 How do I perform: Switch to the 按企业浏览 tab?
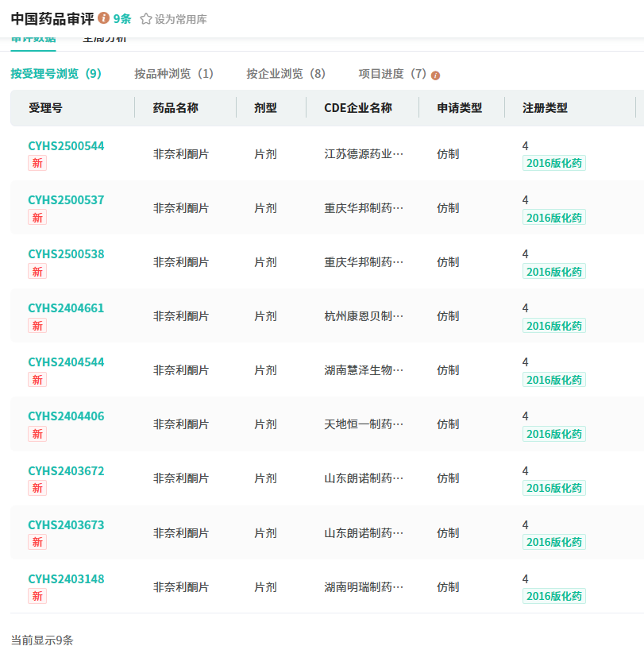point(286,74)
